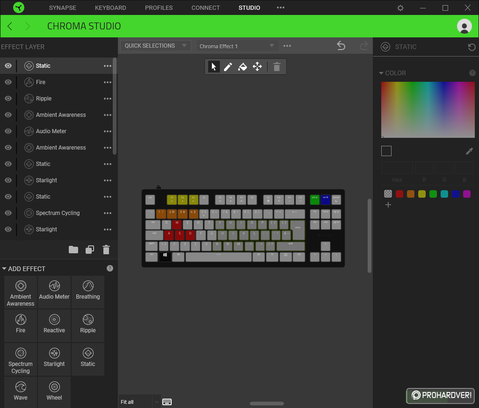
Task: Collapse the Color section
Action: pyautogui.click(x=381, y=73)
